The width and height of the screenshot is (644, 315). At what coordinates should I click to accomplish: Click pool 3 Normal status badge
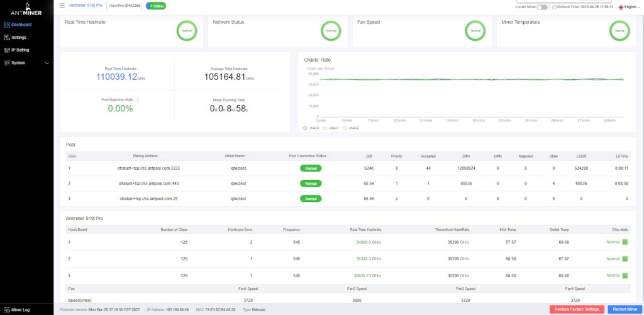[x=311, y=198]
